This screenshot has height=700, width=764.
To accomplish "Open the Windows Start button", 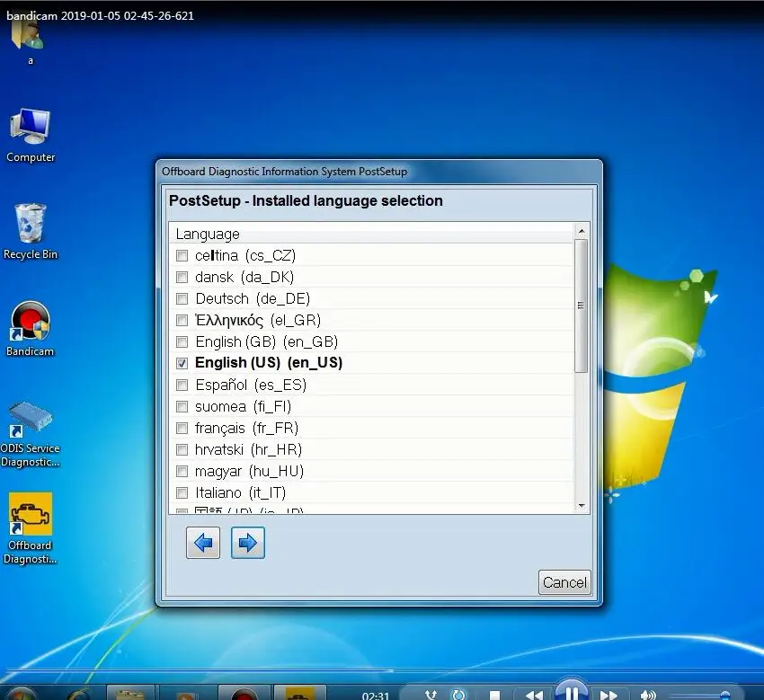I will coord(21,694).
